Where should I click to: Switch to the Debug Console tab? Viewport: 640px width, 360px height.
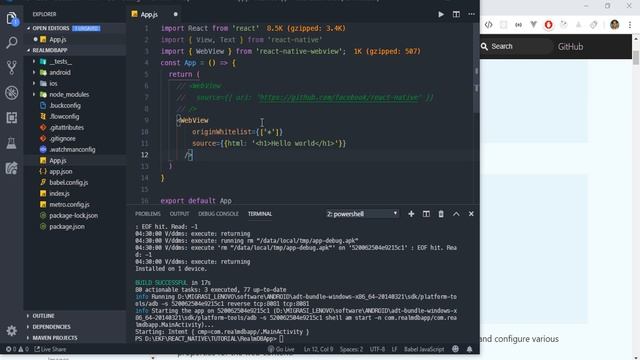click(218, 214)
